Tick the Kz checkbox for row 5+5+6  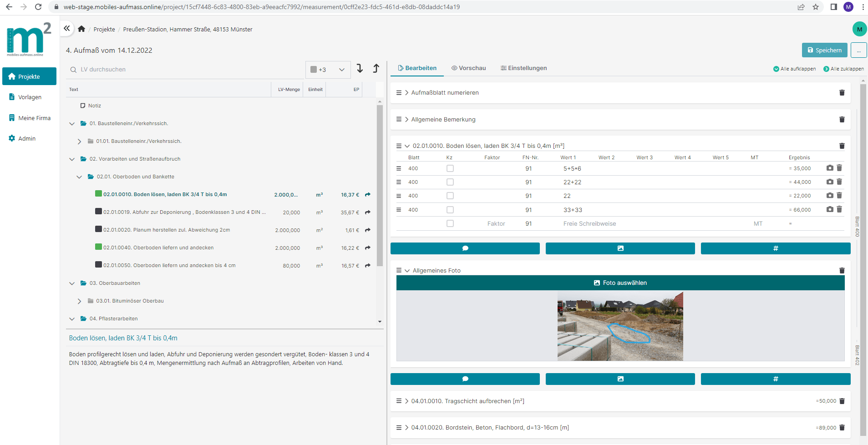coord(450,168)
